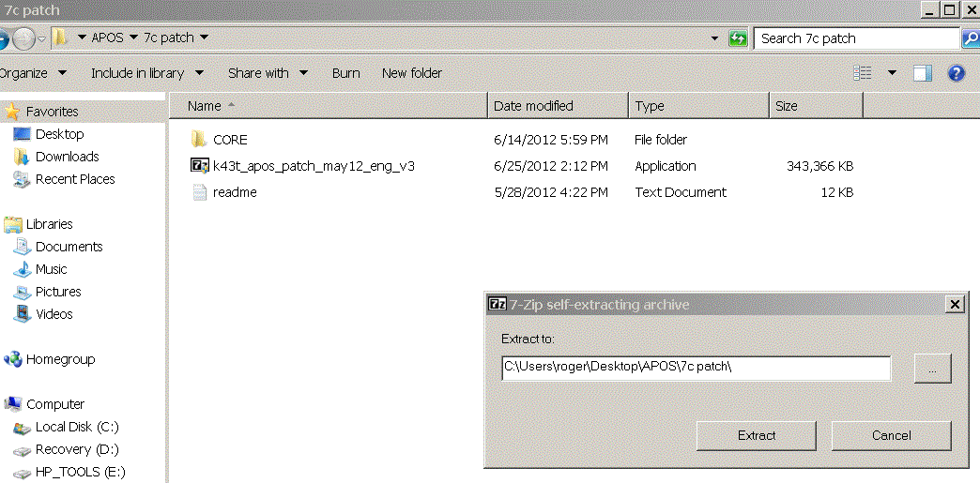
Task: Click the Computer icon in sidebar
Action: coord(13,404)
